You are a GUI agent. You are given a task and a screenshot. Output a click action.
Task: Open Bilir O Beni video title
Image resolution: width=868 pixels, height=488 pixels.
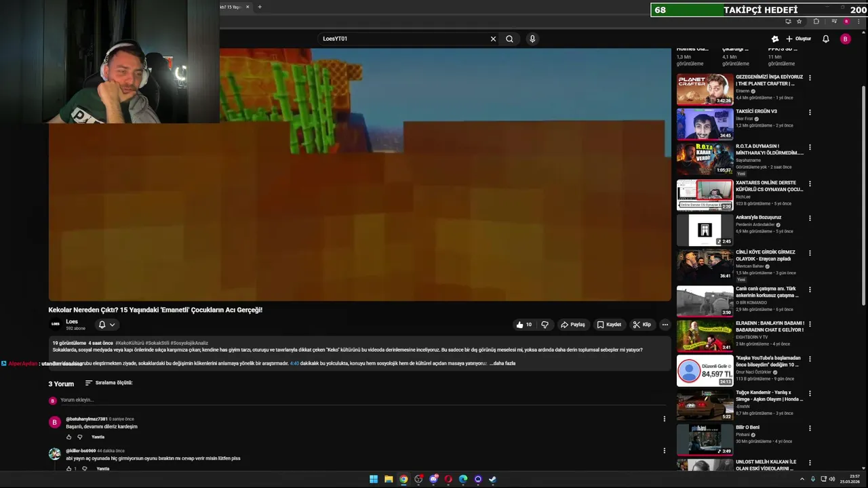[x=747, y=427]
